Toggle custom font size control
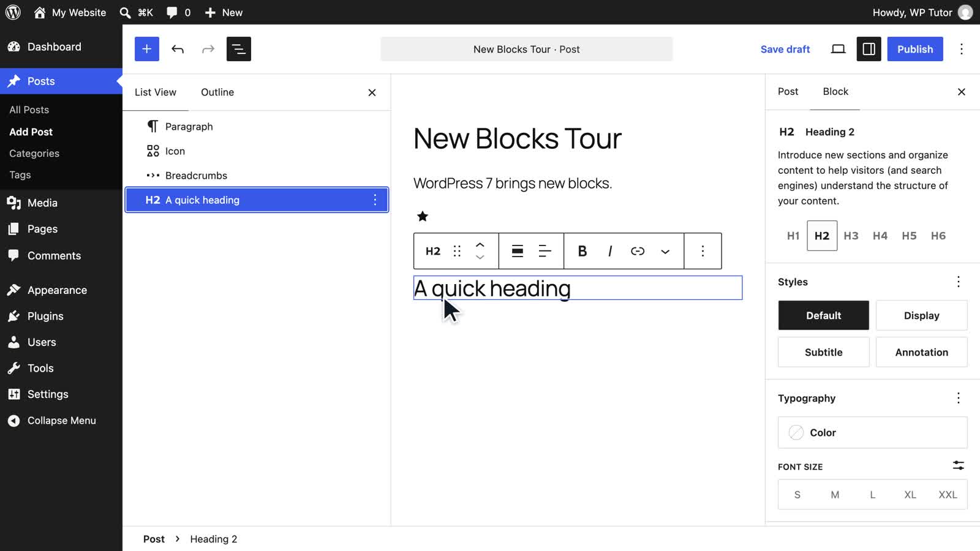Screen dimensions: 980x551 tap(959, 466)
